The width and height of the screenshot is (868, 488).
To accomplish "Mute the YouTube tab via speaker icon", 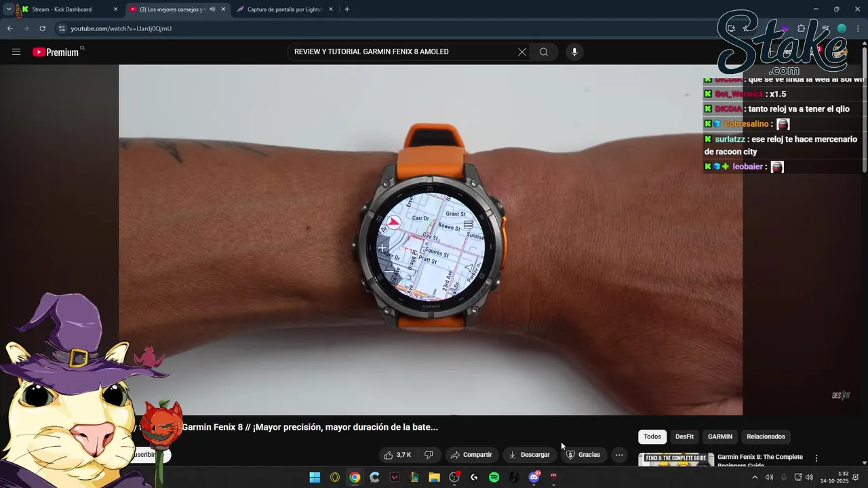I will point(212,9).
